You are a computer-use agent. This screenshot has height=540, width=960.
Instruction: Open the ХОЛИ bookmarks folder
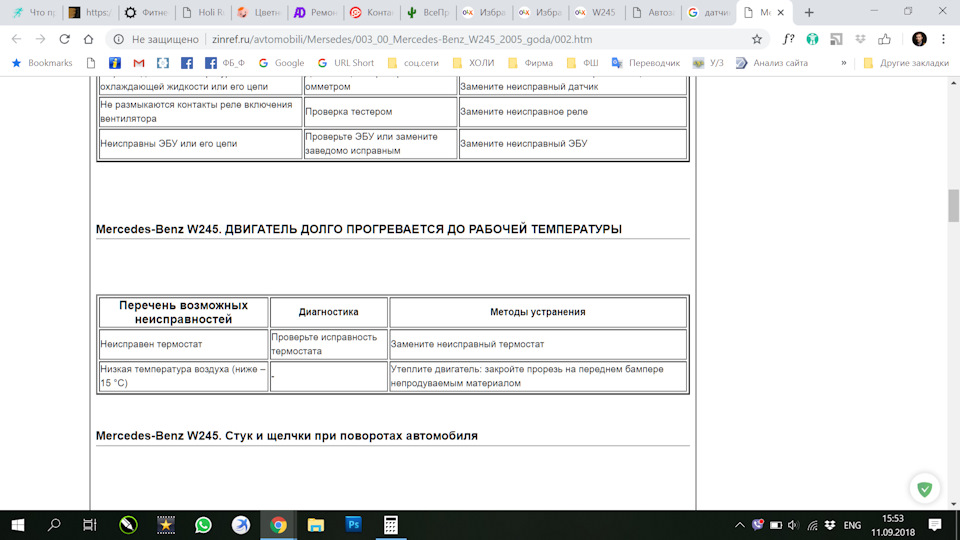click(473, 63)
